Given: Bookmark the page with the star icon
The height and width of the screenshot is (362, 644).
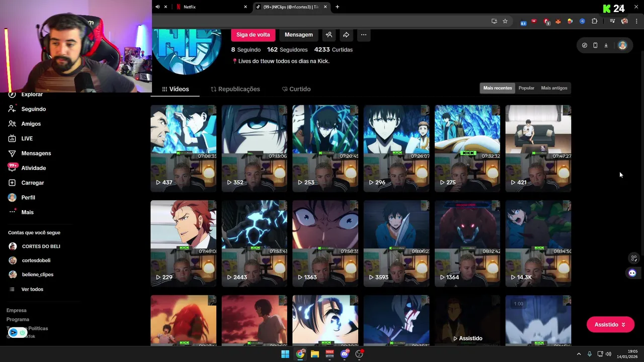Looking at the screenshot, I should coord(505,21).
